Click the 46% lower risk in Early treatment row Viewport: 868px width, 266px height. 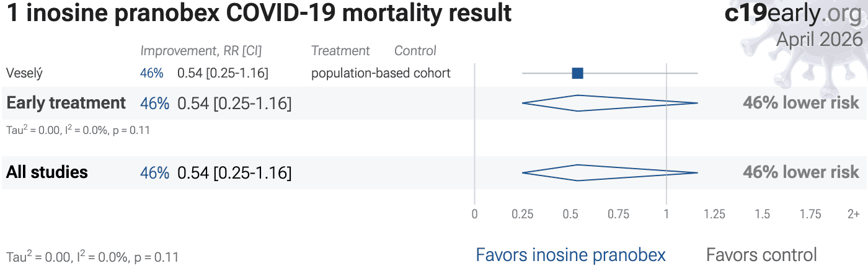tap(801, 103)
